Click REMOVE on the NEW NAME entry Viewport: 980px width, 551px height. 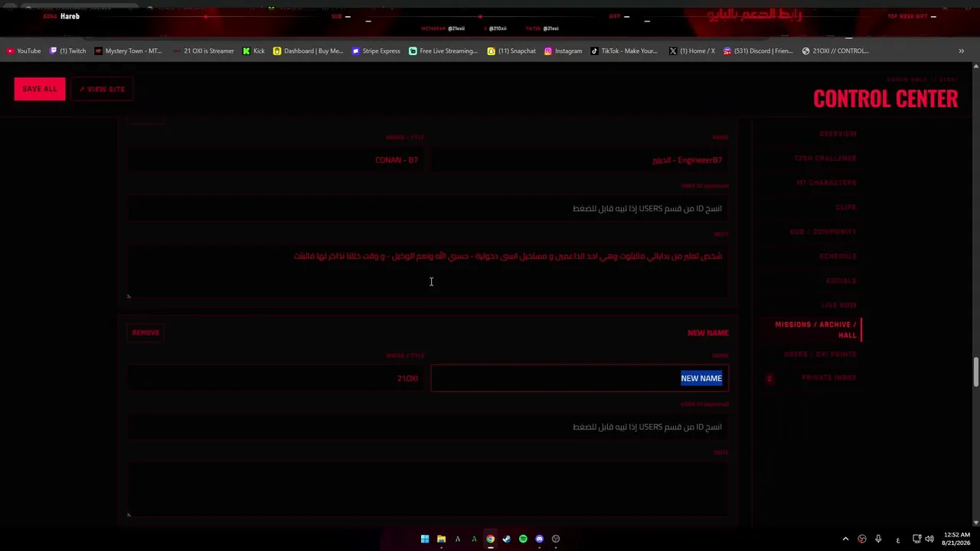coord(145,333)
